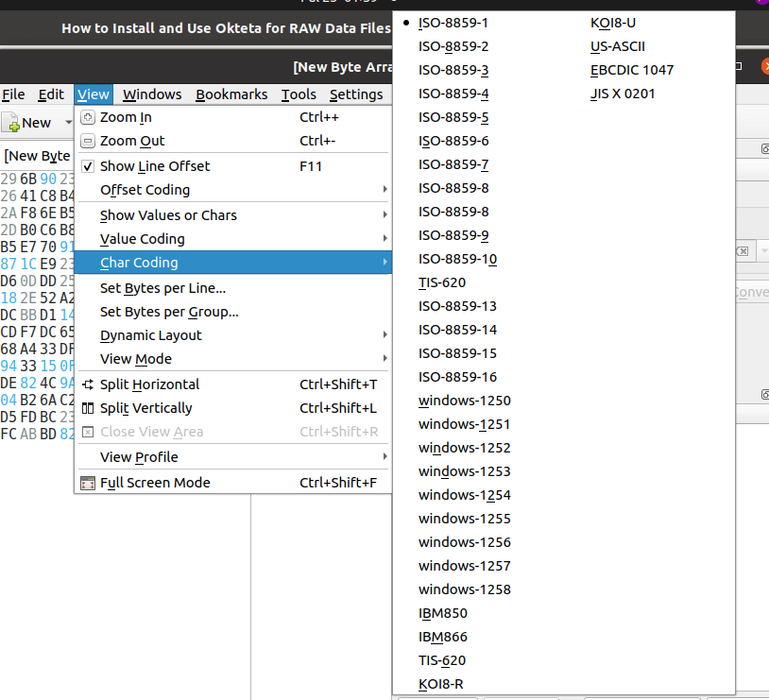
Task: Choose ISO-8859-16 char coding
Action: tap(457, 377)
